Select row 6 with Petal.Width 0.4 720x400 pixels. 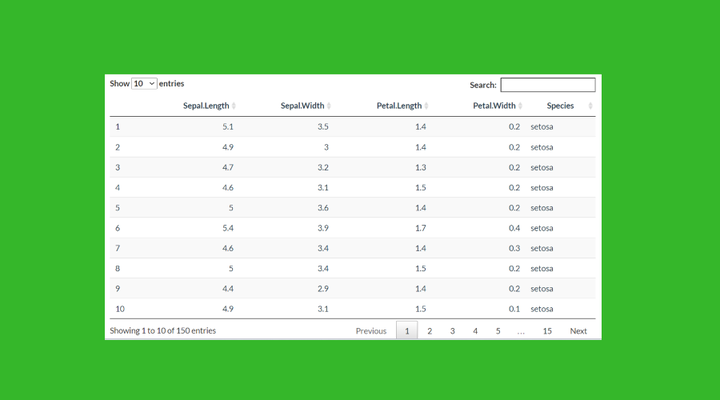tap(353, 228)
